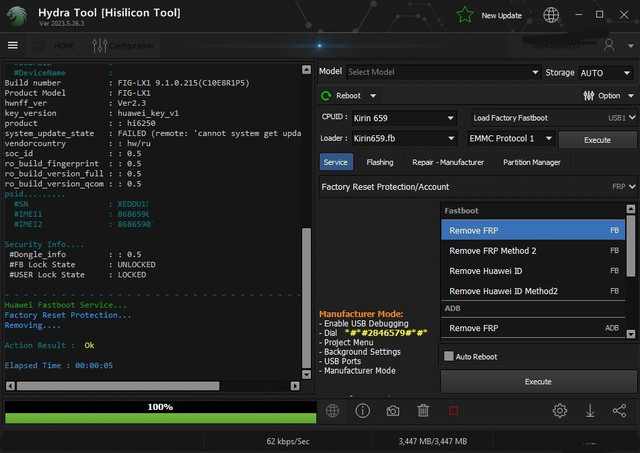This screenshot has height=453, width=640.
Task: Open the hamburger menu
Action: (x=13, y=45)
